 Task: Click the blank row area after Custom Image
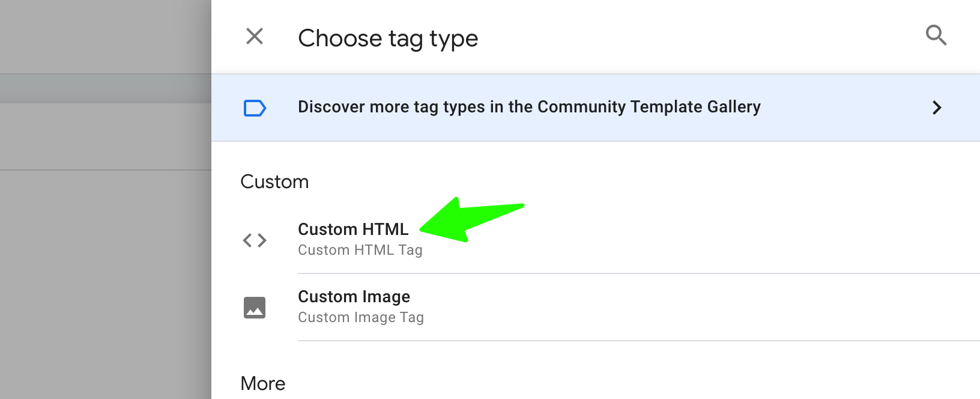(x=721, y=308)
